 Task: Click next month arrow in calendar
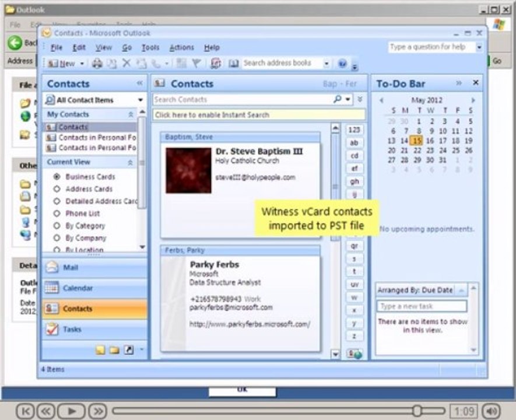click(x=473, y=100)
